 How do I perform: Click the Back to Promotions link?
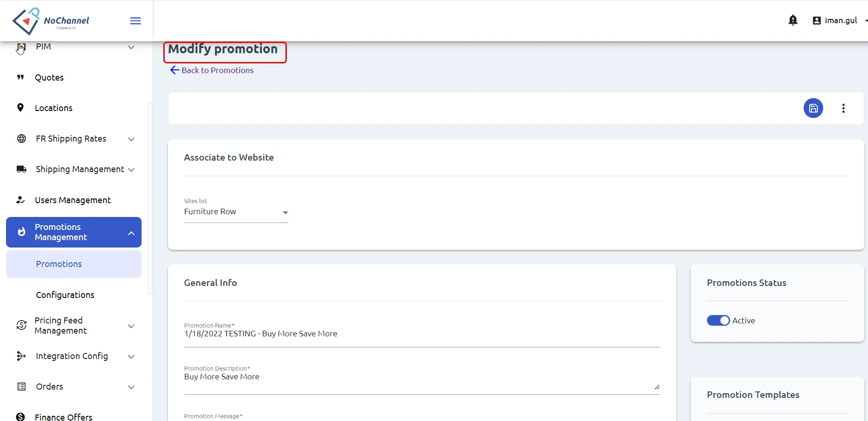point(217,70)
